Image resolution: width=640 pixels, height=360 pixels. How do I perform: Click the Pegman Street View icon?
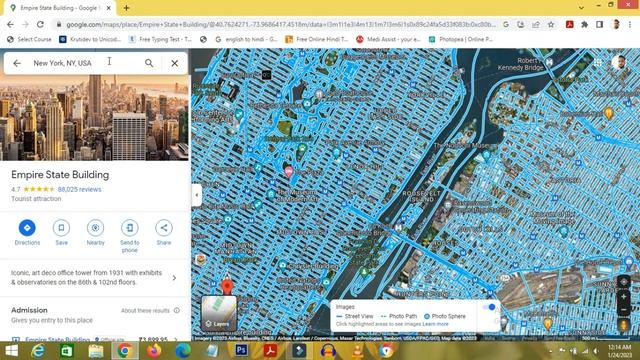click(624, 325)
